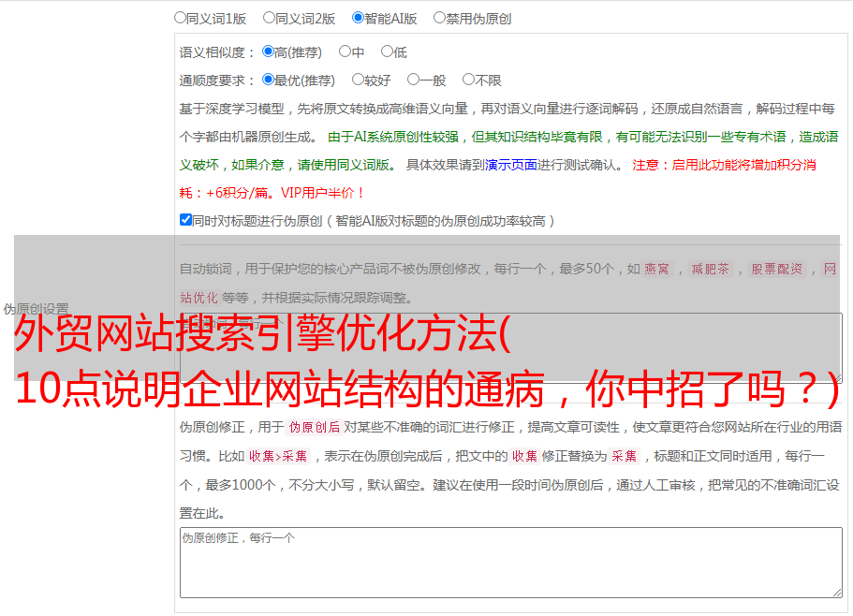853x616 pixels.
Task: Choose the 智能AI版 radio option
Action: pyautogui.click(x=358, y=18)
